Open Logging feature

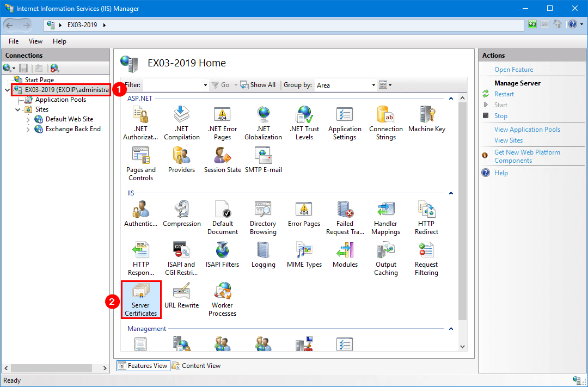264,255
